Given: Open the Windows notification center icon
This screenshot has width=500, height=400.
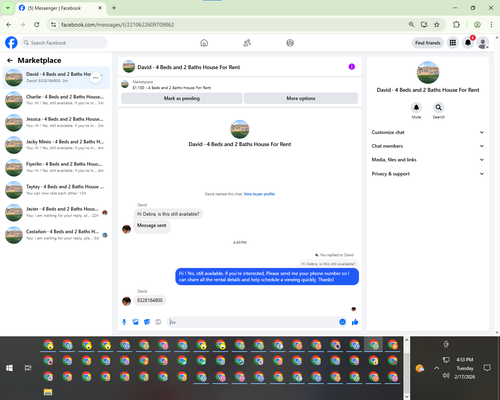Looking at the screenshot, I should [x=487, y=368].
